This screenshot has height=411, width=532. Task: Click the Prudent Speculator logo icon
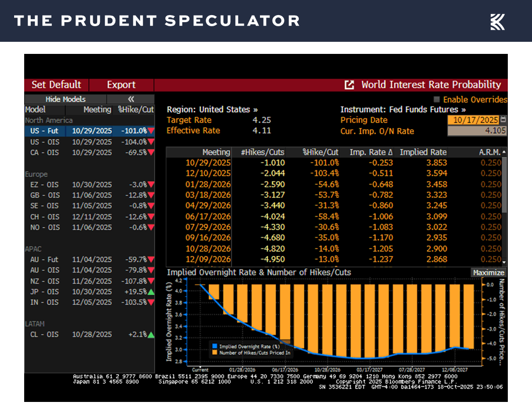497,21
